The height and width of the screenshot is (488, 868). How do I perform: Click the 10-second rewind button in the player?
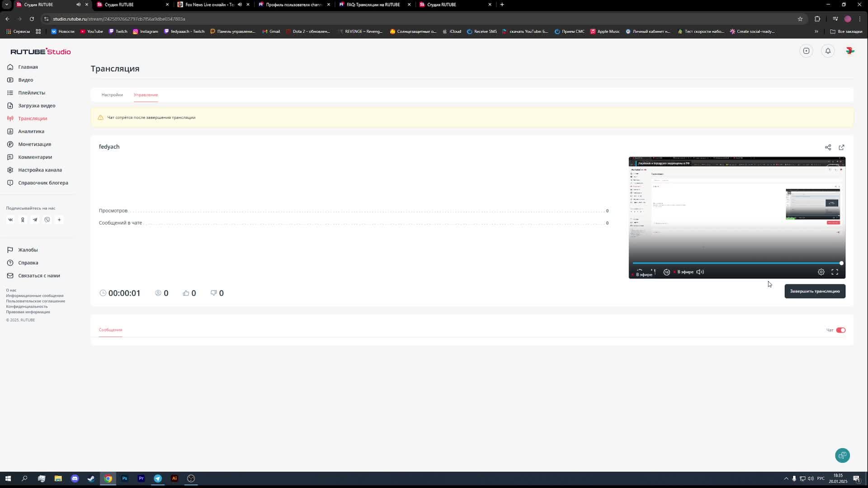(x=666, y=272)
